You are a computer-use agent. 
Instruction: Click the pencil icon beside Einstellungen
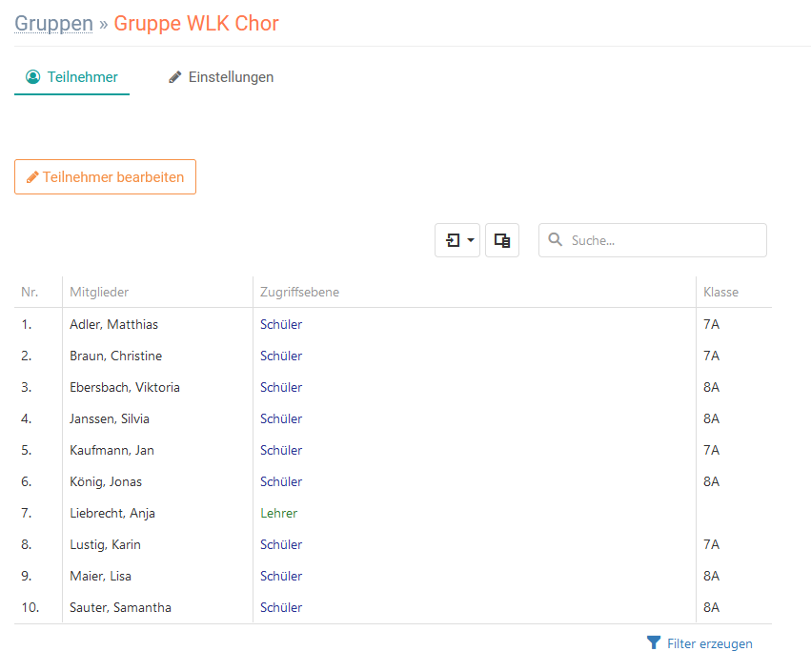[x=175, y=77]
